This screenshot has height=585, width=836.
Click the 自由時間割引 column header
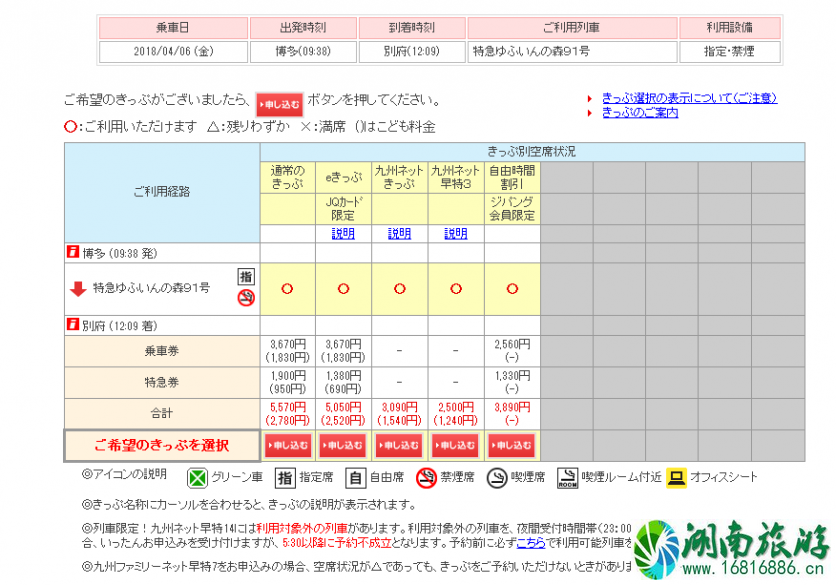512,178
